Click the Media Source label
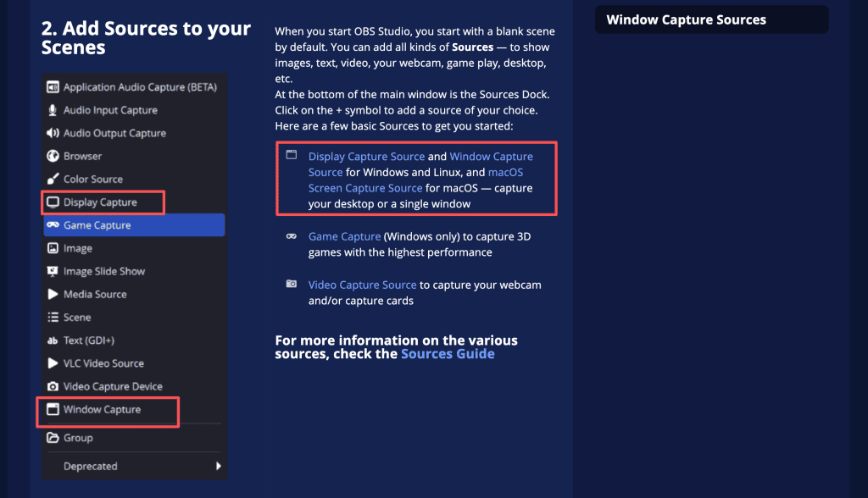Screen dimensions: 868x498 (x=95, y=294)
